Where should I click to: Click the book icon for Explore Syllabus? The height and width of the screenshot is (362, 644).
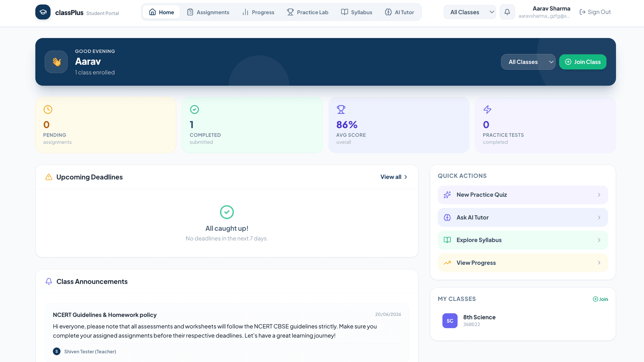tap(447, 240)
